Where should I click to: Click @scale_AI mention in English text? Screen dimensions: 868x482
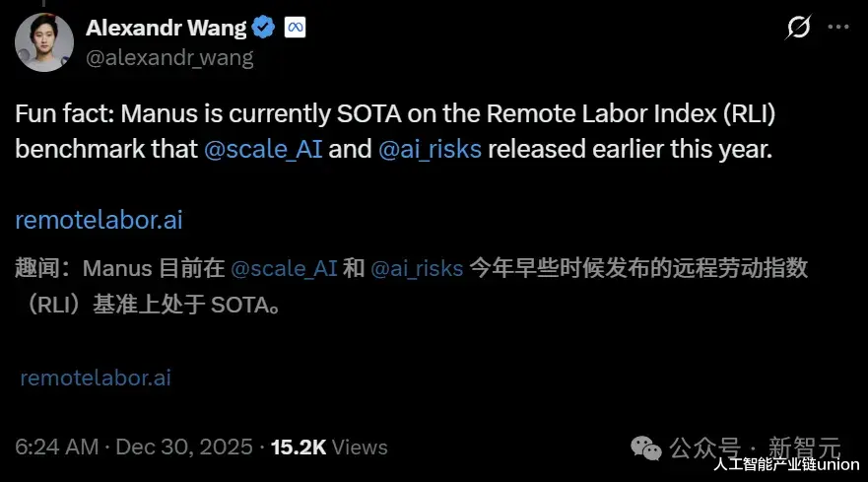(257, 151)
